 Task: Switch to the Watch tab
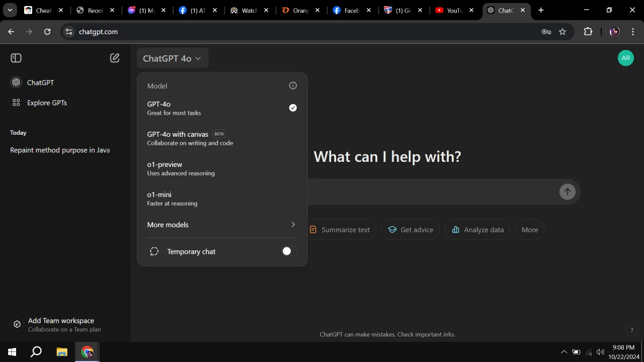point(249,10)
